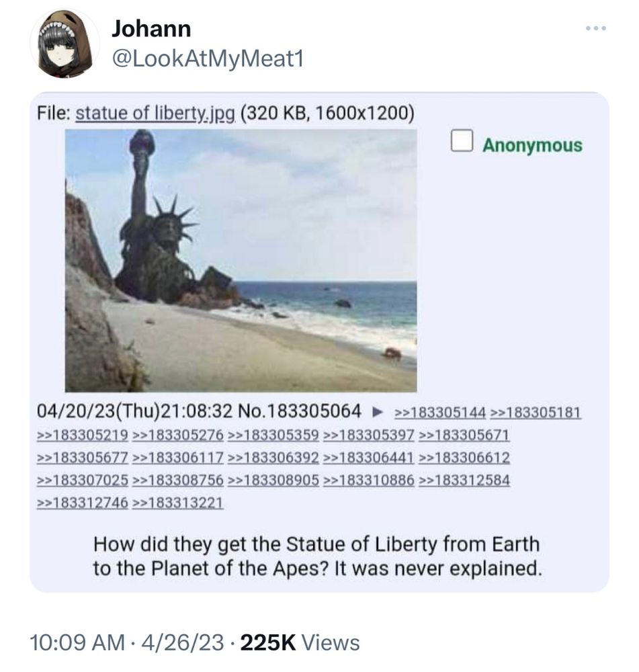Open reply link >>183305181
Screen dimensions: 639x672
tap(536, 413)
